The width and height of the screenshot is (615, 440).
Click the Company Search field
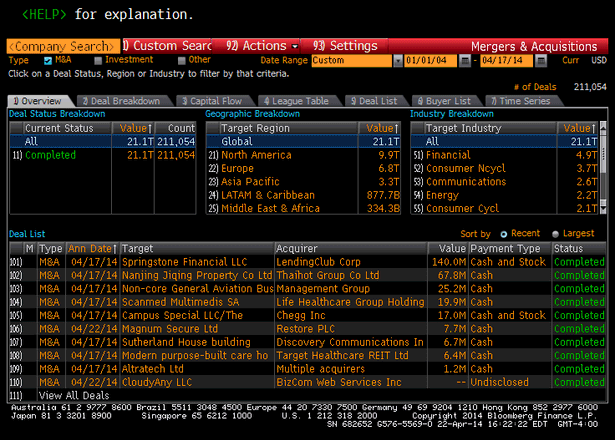click(63, 46)
